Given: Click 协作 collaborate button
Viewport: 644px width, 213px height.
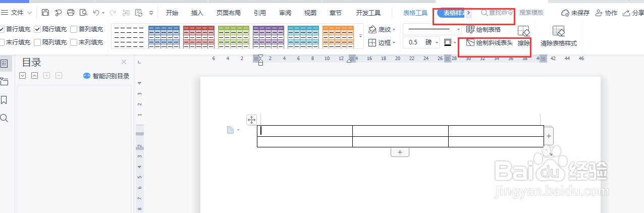Looking at the screenshot, I should (x=606, y=13).
